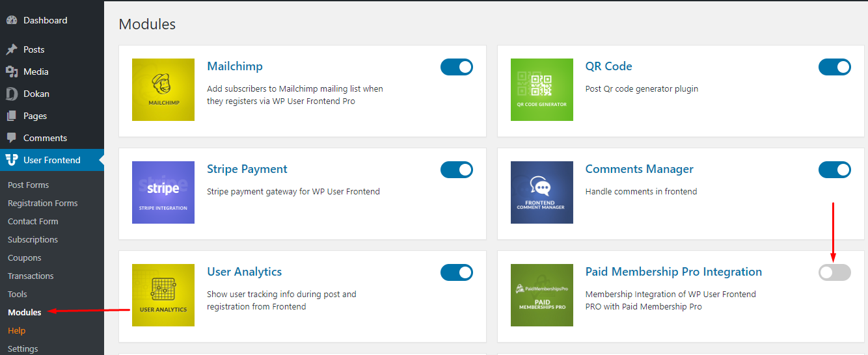868x355 pixels.
Task: Click the QR Code module title
Action: tap(609, 66)
